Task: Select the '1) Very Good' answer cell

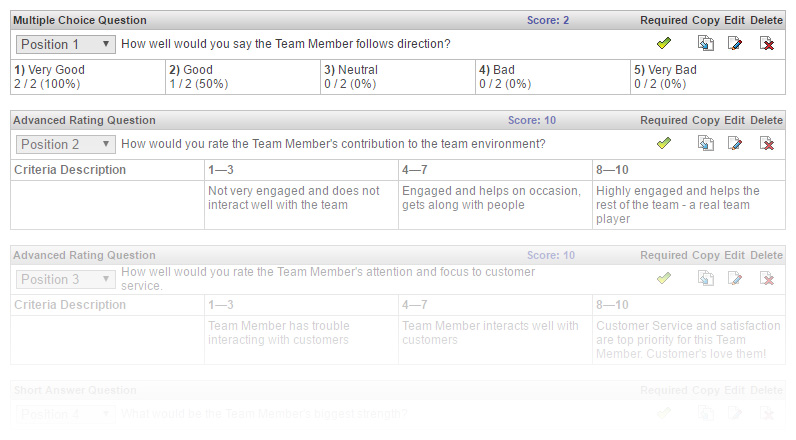Action: pyautogui.click(x=87, y=77)
